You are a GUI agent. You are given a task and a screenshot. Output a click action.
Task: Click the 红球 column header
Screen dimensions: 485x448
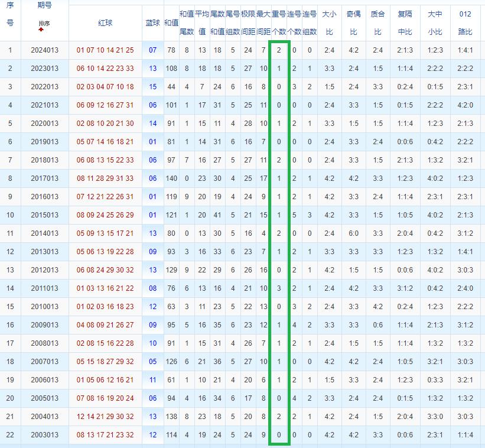[105, 22]
